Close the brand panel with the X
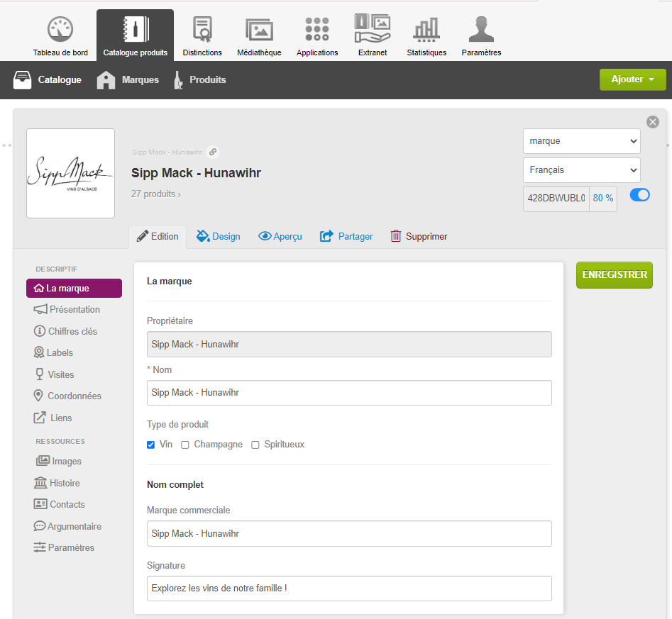Screen dimensions: 672x619 653,122
